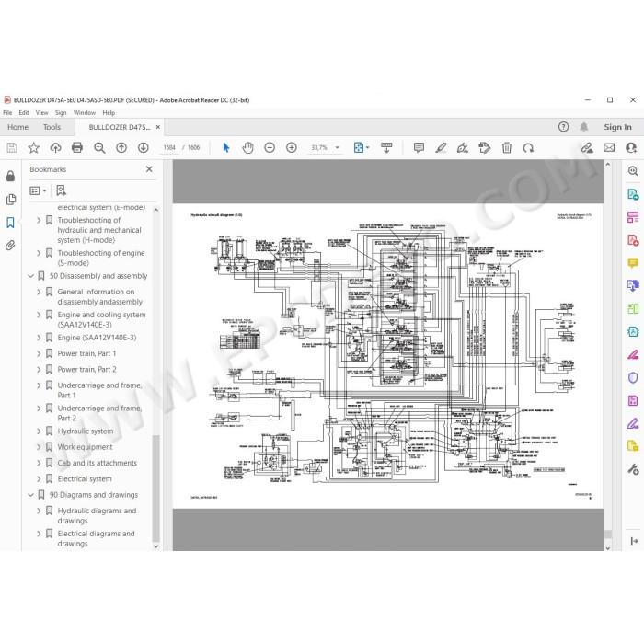Choose the Selection arrow tool
The height and width of the screenshot is (644, 644).
pos(226,147)
